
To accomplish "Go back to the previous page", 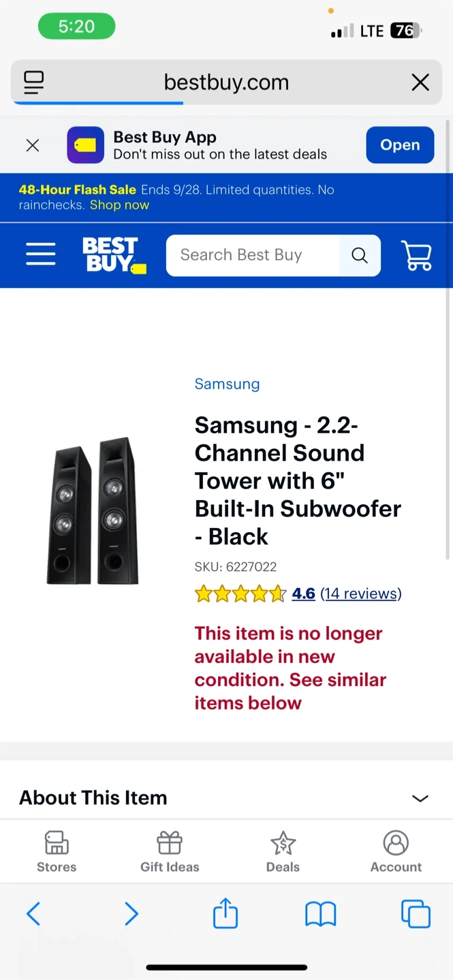I will click(x=33, y=914).
